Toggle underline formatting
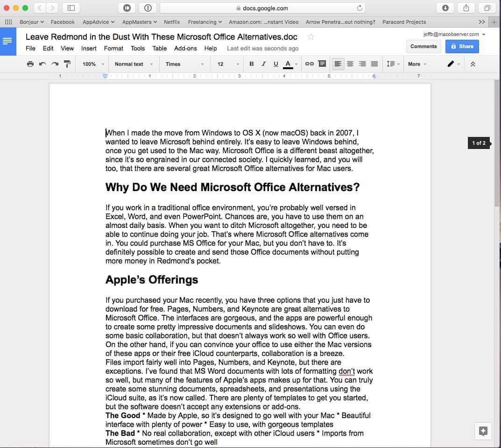 point(275,64)
